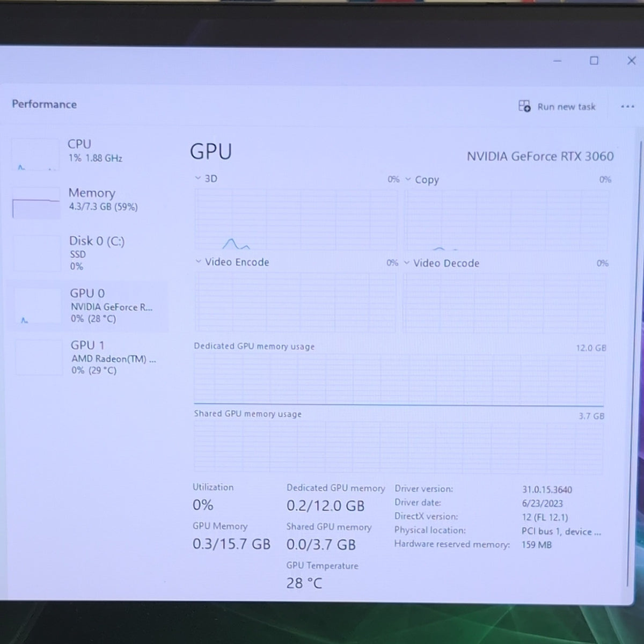Click the driver date 6/23/2023 value
The image size is (644, 644).
point(542,503)
